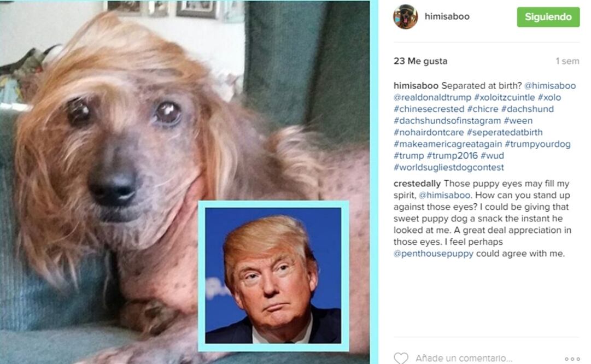Open the #chinesecrested hashtag
Viewport: 591px width, 364px height.
429,109
